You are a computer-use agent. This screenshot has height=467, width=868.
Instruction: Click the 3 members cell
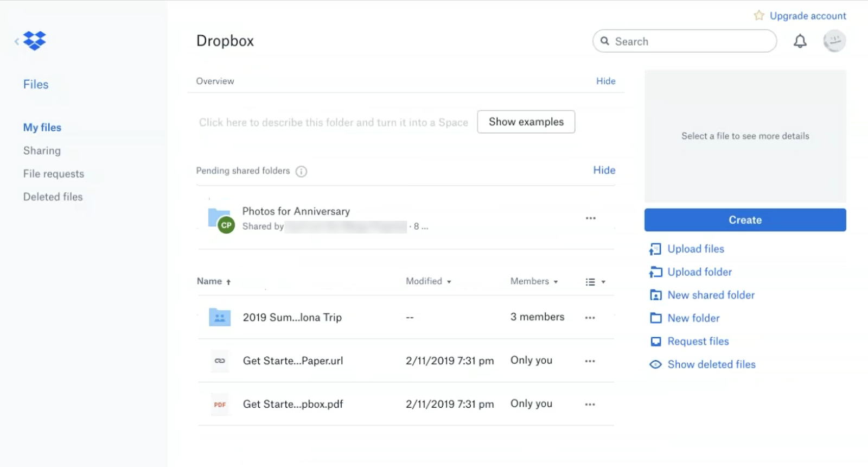coord(537,317)
